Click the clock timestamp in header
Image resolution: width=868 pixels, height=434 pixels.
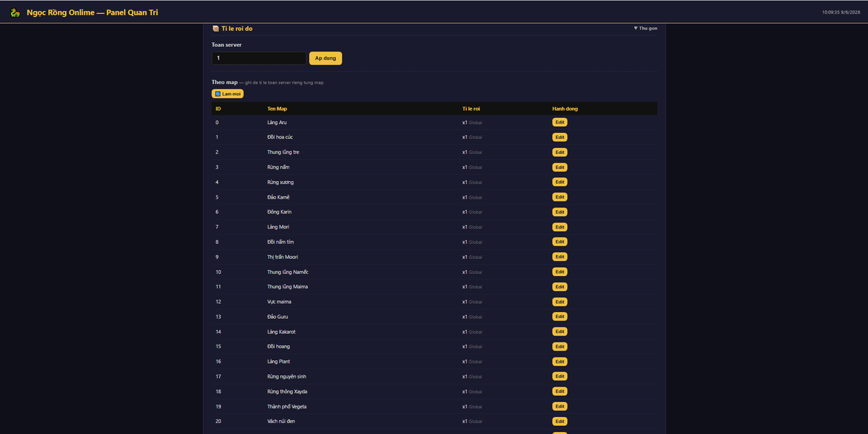pyautogui.click(x=841, y=12)
